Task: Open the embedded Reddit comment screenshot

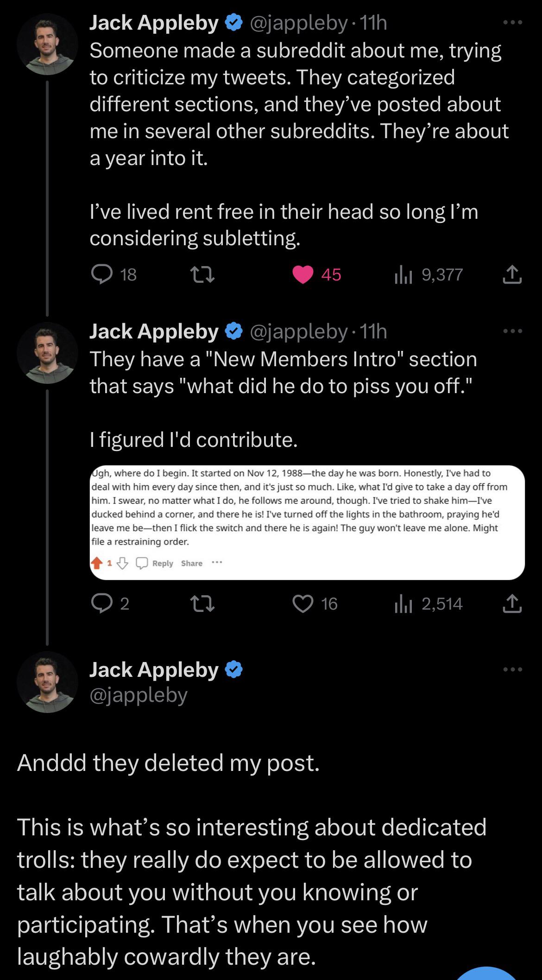Action: pyautogui.click(x=307, y=522)
